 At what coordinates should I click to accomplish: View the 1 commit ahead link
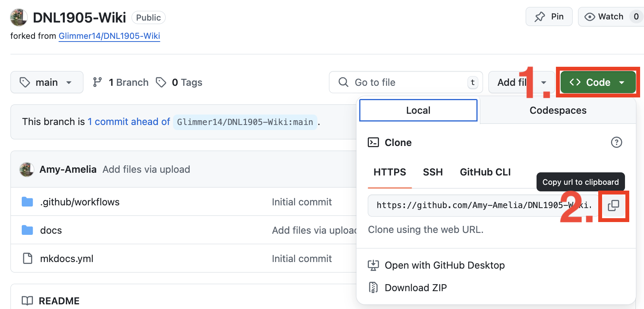pyautogui.click(x=128, y=122)
